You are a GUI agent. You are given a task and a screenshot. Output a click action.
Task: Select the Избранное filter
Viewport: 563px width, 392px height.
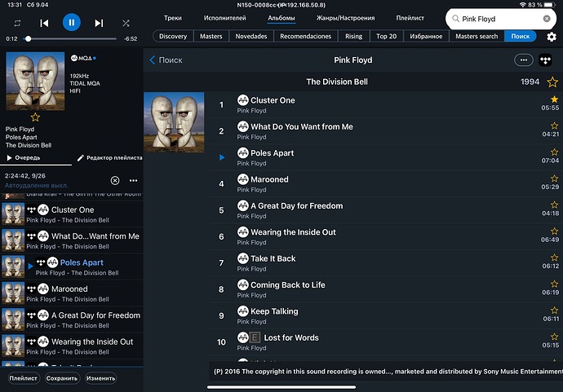click(x=426, y=36)
